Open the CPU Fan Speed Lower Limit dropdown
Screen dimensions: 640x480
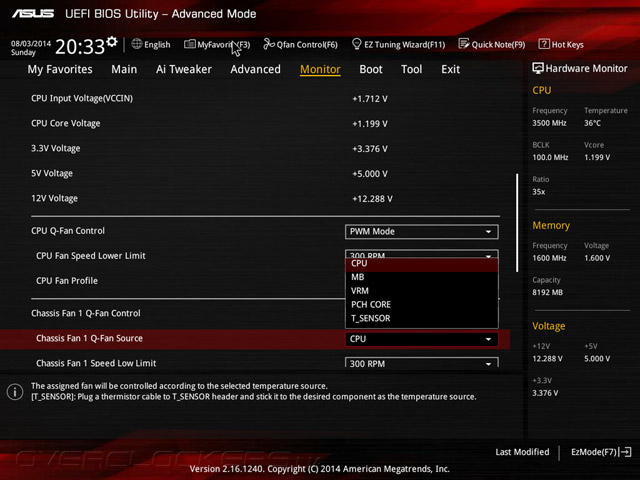(x=422, y=254)
